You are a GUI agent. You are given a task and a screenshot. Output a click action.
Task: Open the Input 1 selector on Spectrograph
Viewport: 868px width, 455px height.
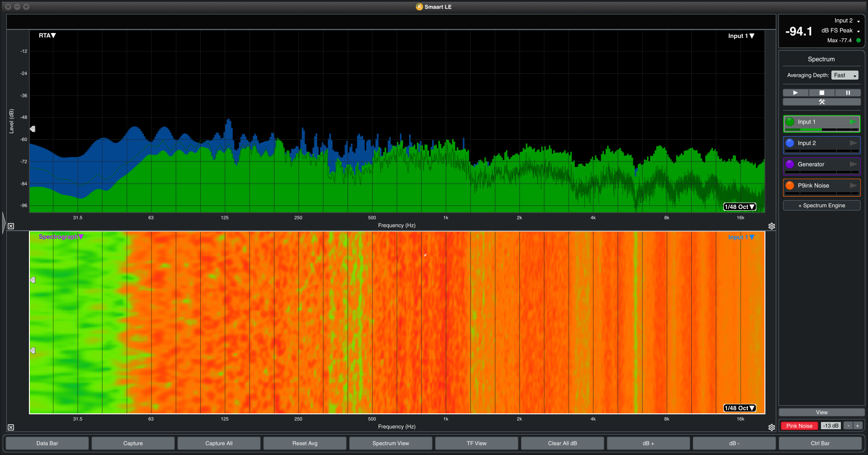click(x=741, y=237)
